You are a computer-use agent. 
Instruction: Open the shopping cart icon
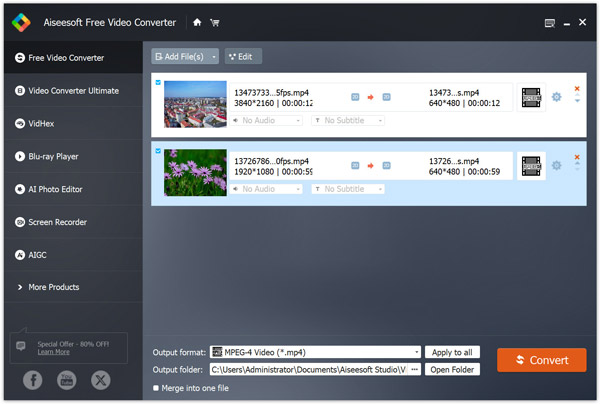pos(215,23)
